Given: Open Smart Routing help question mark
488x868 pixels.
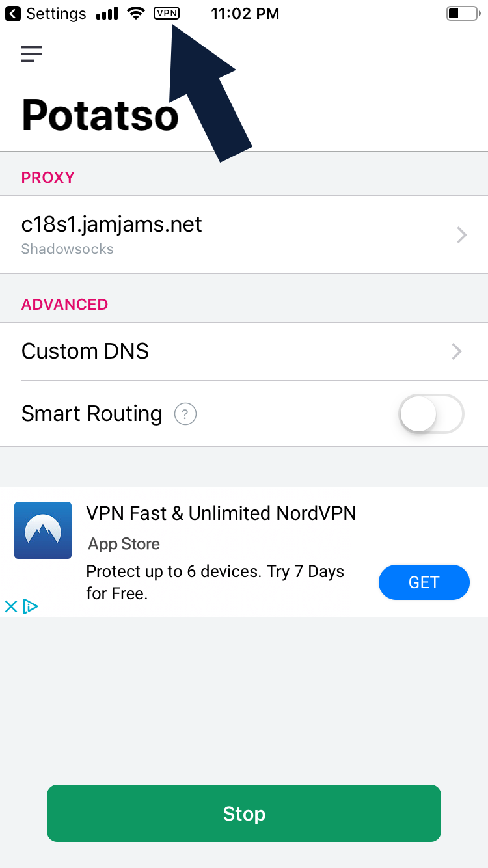Looking at the screenshot, I should click(x=185, y=414).
